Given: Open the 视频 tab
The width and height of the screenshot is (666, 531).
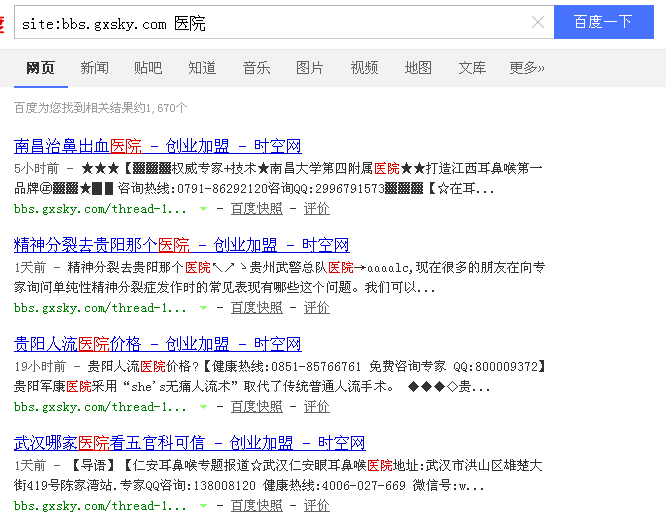Looking at the screenshot, I should click(364, 68).
